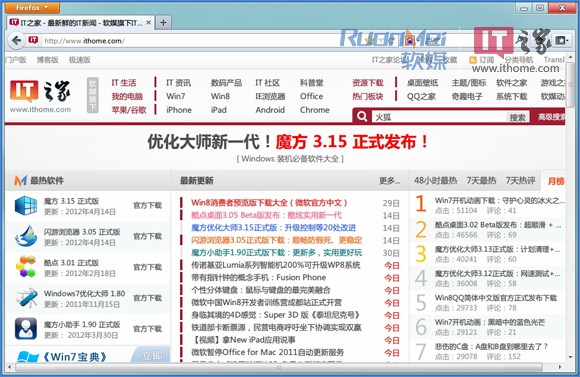
Task: Click the search magnifier icon
Action: [361, 117]
